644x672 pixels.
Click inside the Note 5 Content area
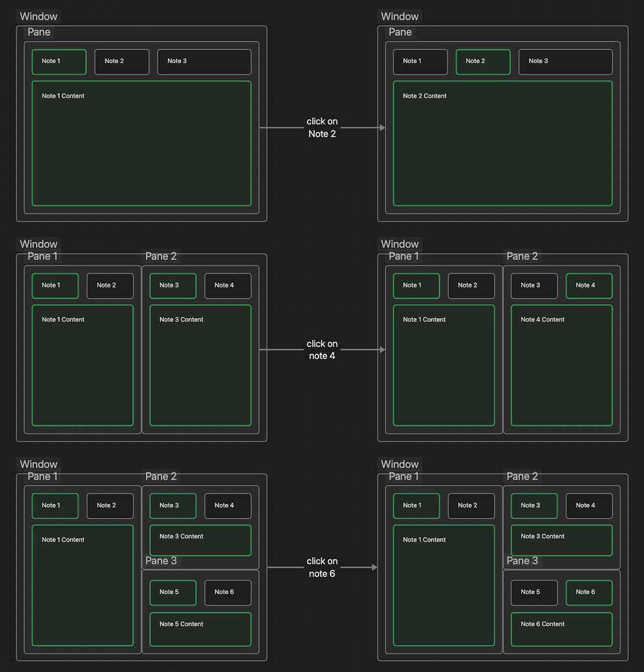pos(201,629)
